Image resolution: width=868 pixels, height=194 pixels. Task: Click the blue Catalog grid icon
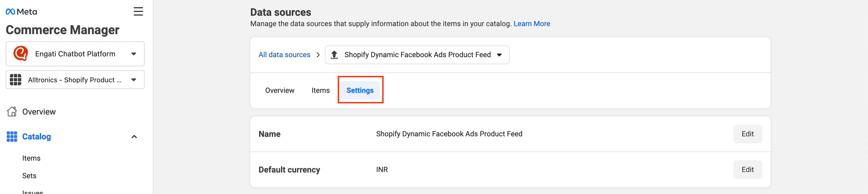[x=12, y=137]
